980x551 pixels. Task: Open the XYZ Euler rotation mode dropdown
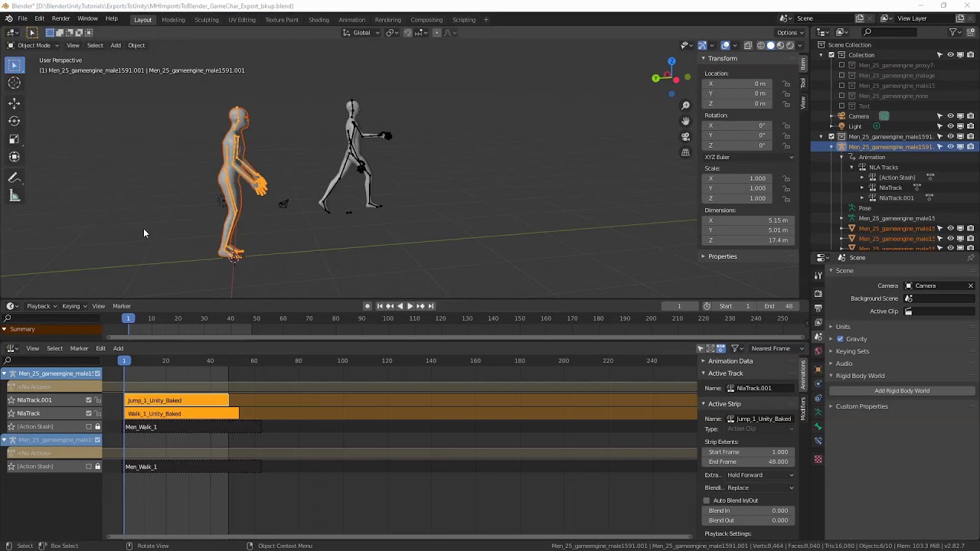[x=749, y=157]
